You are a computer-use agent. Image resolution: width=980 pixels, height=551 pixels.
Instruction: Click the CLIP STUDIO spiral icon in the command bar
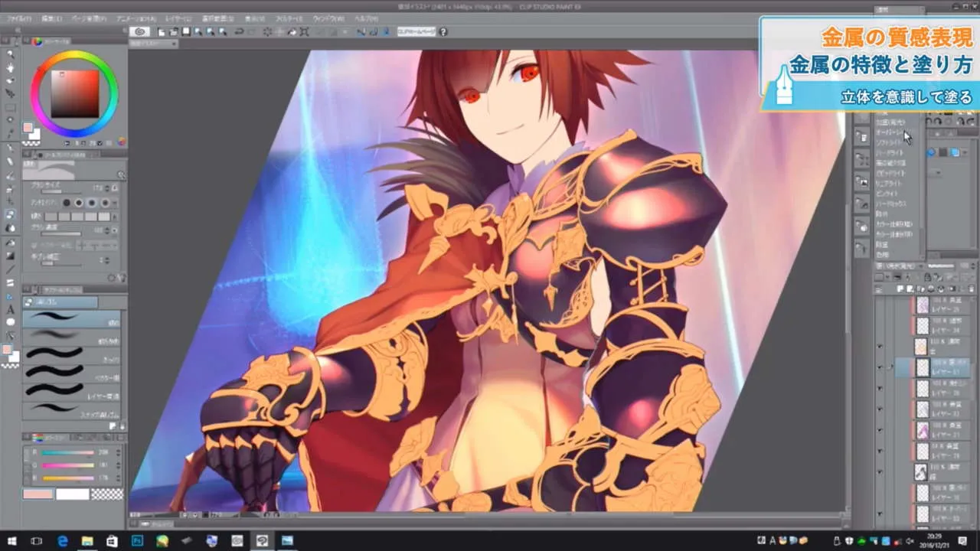(x=139, y=31)
